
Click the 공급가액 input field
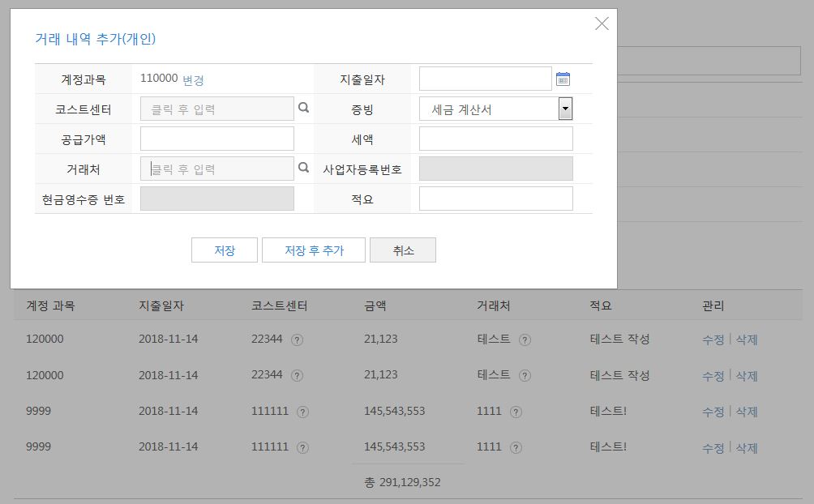(216, 139)
